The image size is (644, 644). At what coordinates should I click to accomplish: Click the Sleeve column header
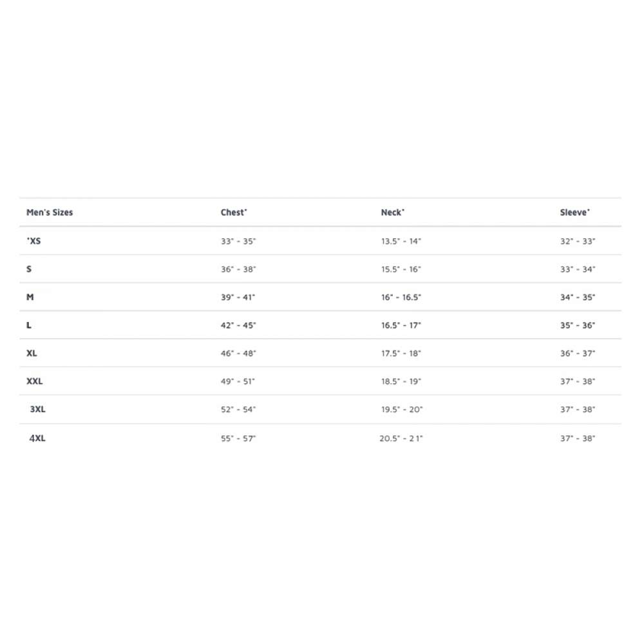tap(574, 213)
